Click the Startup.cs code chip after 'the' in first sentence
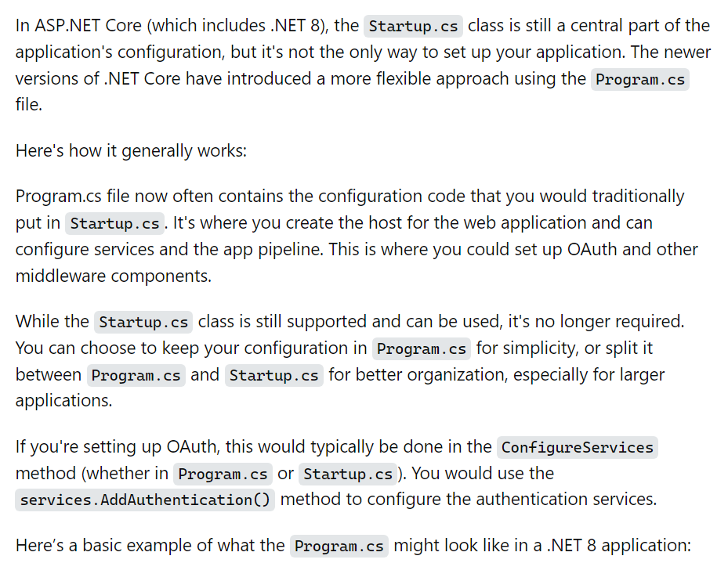 (413, 26)
